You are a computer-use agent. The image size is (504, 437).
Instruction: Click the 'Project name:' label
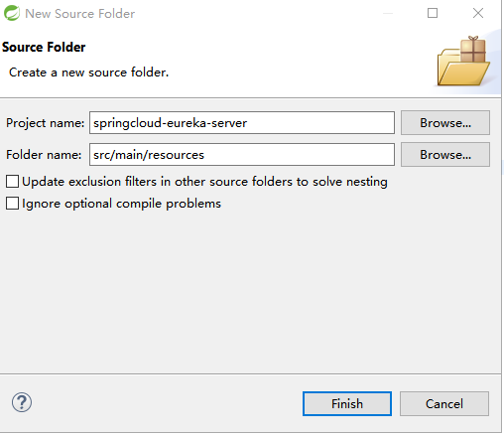(x=46, y=123)
